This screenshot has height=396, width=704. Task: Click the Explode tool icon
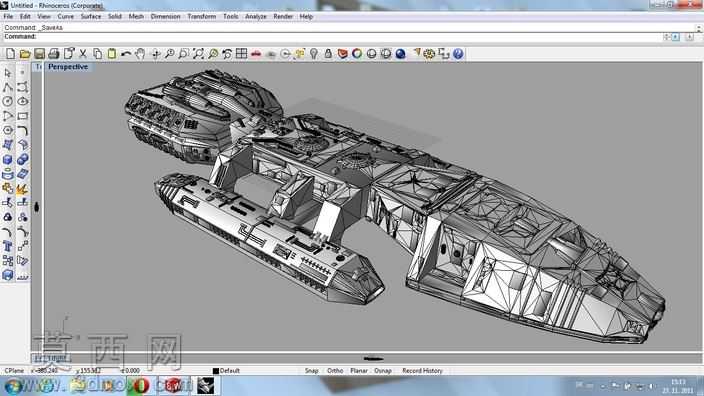click(x=22, y=188)
